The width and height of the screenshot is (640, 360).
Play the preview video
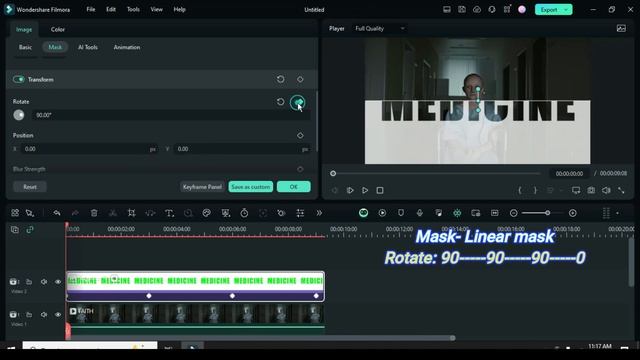tap(365, 190)
